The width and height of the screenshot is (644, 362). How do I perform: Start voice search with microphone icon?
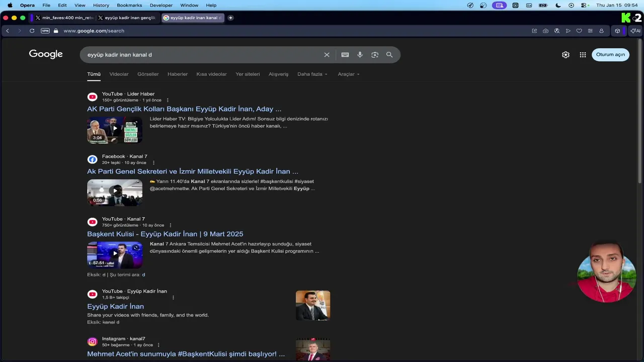[x=360, y=55]
